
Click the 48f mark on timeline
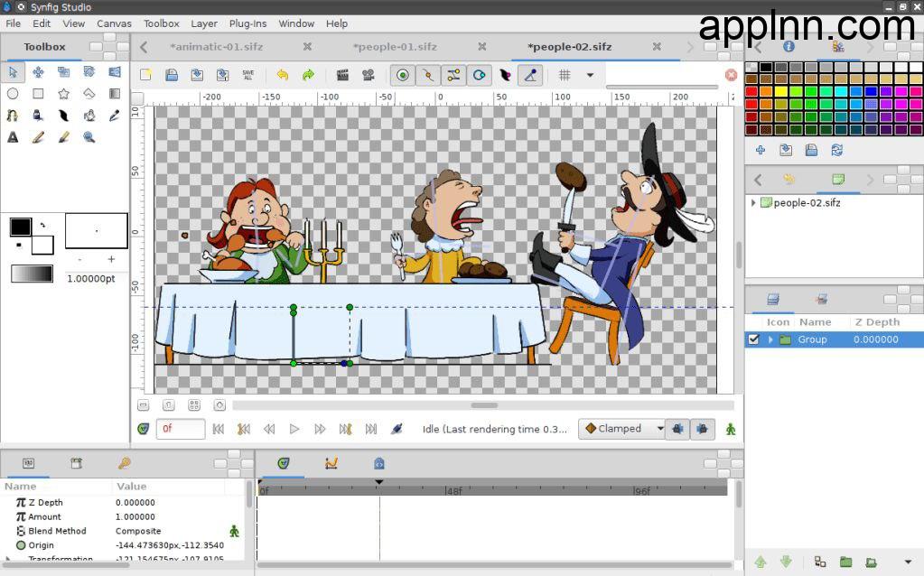pos(453,490)
